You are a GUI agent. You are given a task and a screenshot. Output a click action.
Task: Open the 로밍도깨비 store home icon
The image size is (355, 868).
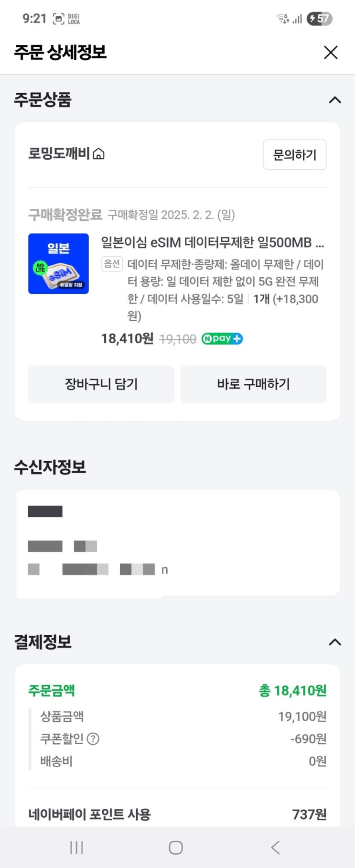click(98, 154)
